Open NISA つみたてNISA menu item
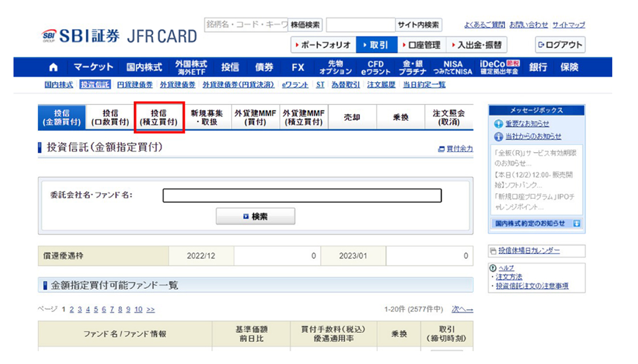Screen dimensions: 638x364 [x=453, y=67]
